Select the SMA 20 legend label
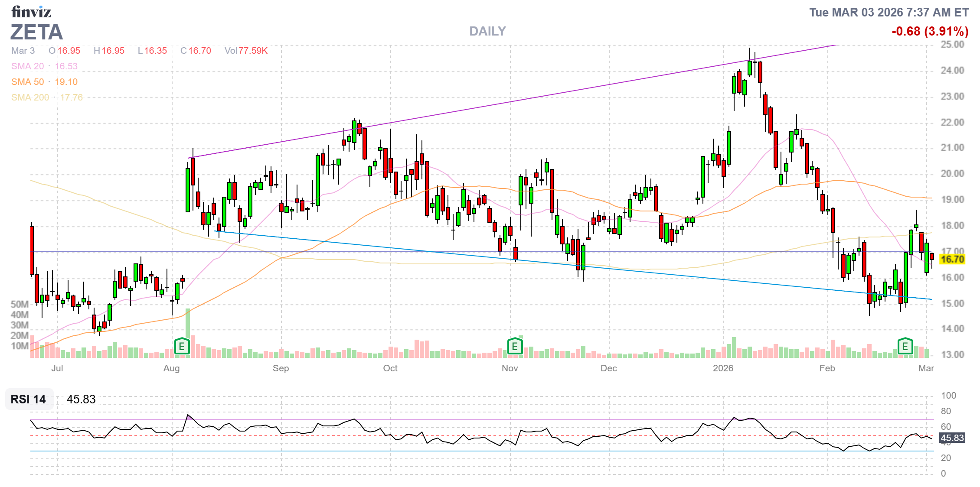The width and height of the screenshot is (980, 487). (x=27, y=66)
